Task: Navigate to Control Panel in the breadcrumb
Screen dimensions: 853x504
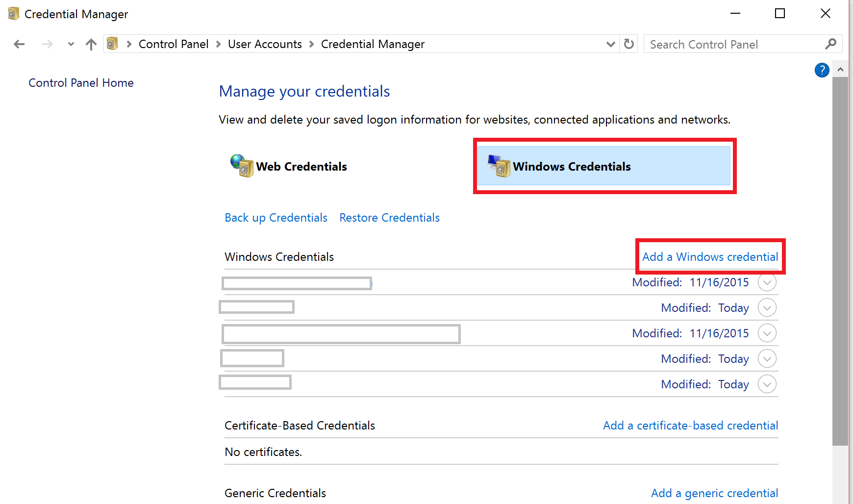Action: (174, 44)
